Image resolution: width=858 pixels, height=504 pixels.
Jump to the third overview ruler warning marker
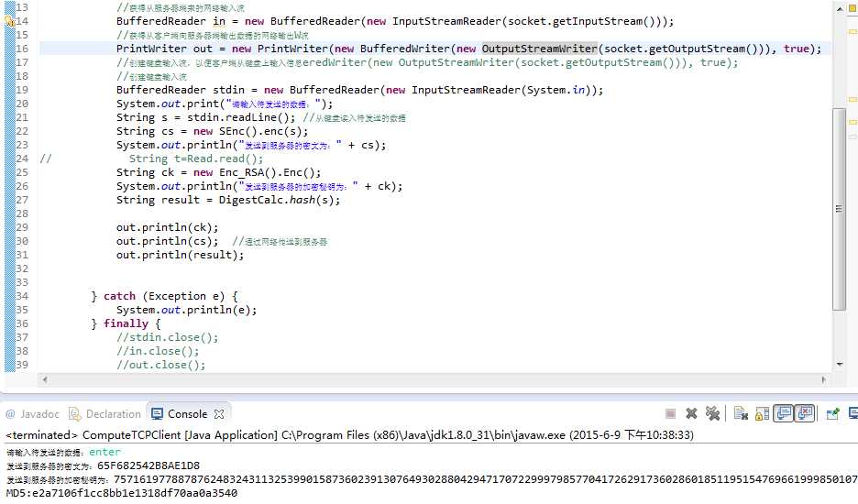852,122
